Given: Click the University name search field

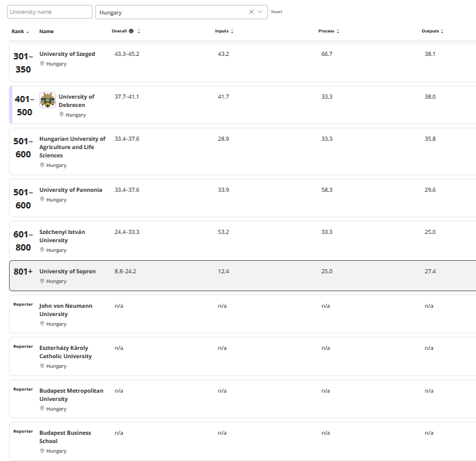Looking at the screenshot, I should point(49,12).
